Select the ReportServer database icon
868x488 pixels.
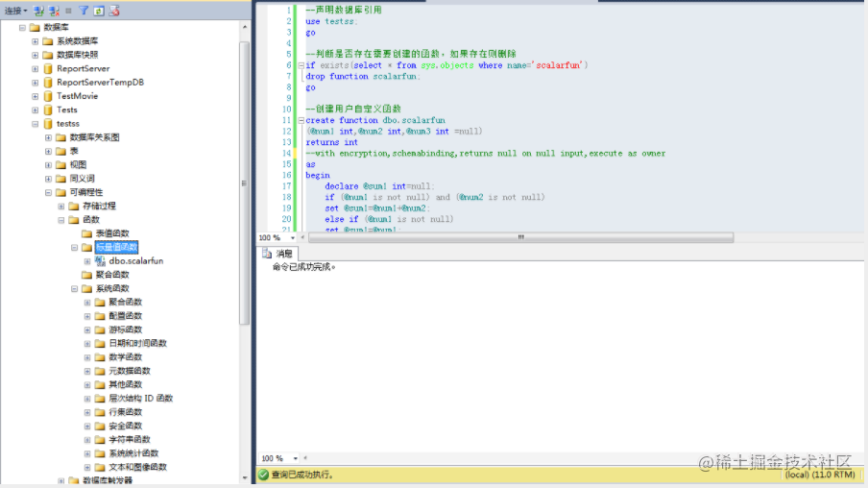pyautogui.click(x=48, y=69)
